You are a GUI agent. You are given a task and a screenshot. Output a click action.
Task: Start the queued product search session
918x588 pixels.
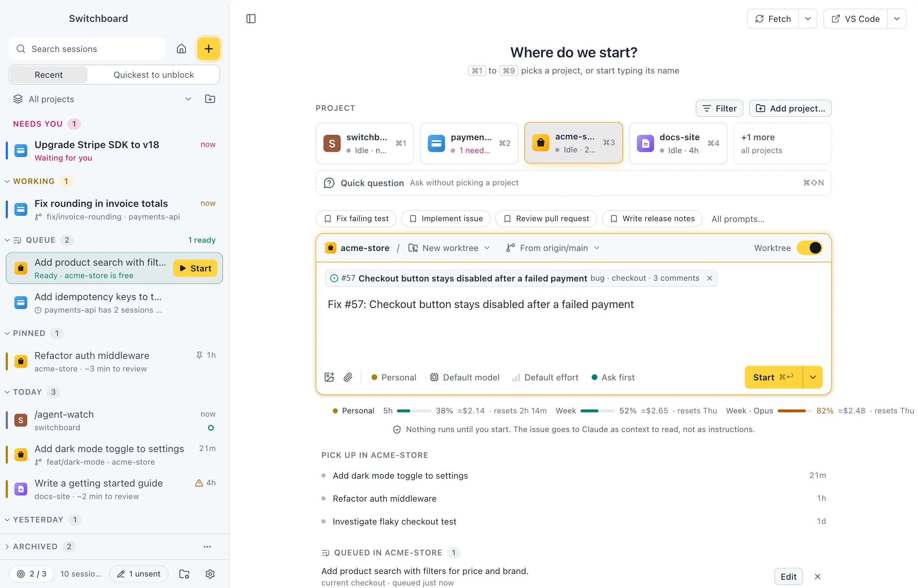tap(195, 269)
